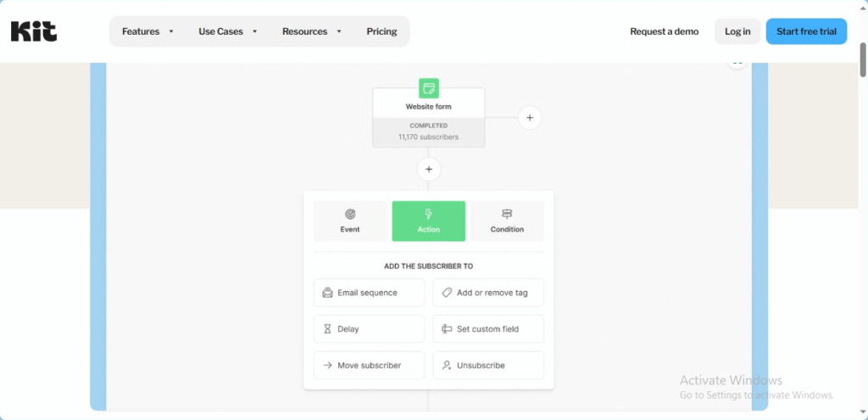The image size is (868, 420).
Task: Click the Resources caret arrow
Action: tap(339, 31)
